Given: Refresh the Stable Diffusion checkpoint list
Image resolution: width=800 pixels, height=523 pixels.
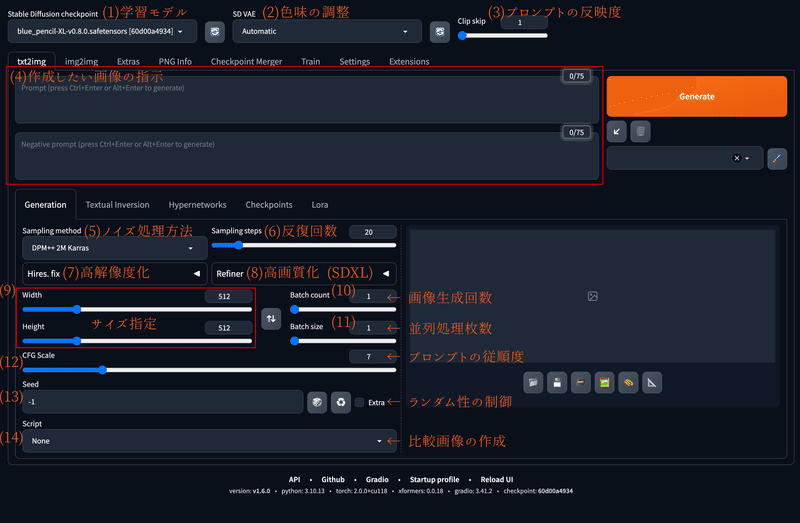Looking at the screenshot, I should (215, 32).
